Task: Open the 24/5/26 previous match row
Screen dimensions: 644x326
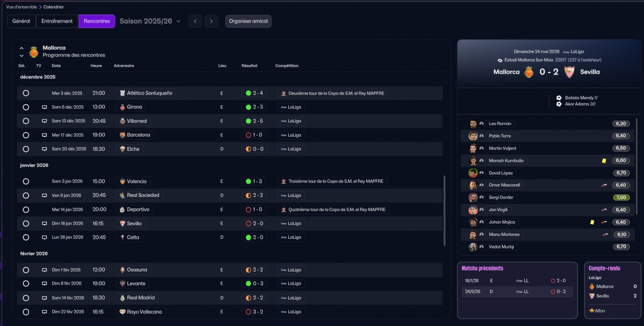Action: tap(517, 292)
